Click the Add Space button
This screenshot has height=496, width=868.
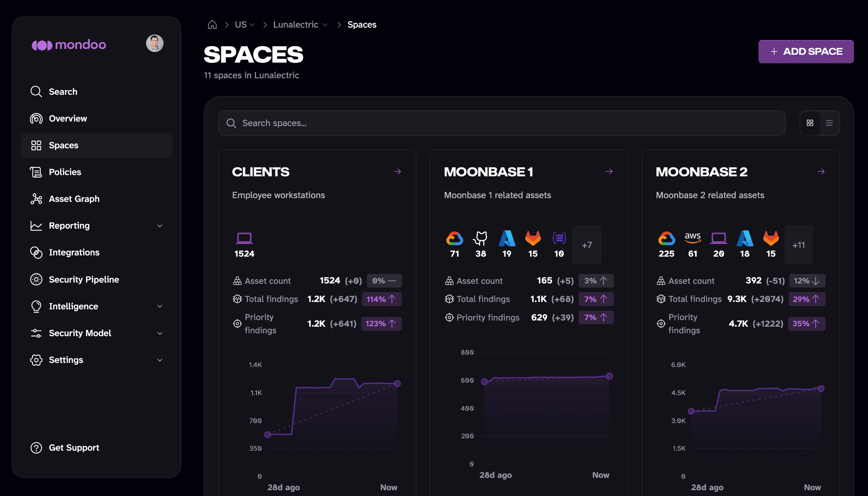click(806, 51)
